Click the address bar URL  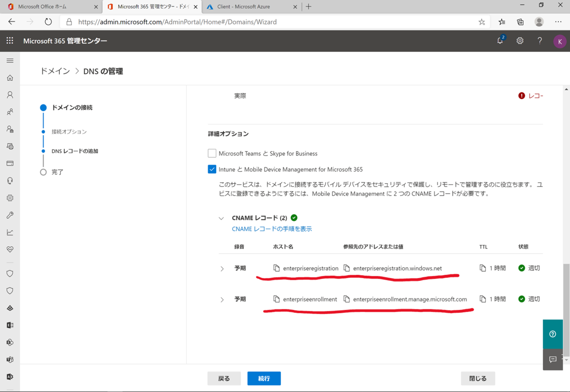(177, 22)
